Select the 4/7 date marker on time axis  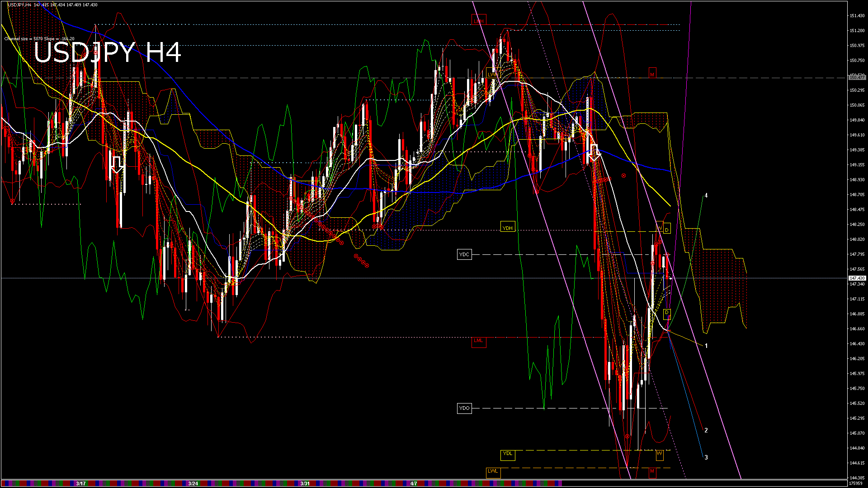click(414, 483)
